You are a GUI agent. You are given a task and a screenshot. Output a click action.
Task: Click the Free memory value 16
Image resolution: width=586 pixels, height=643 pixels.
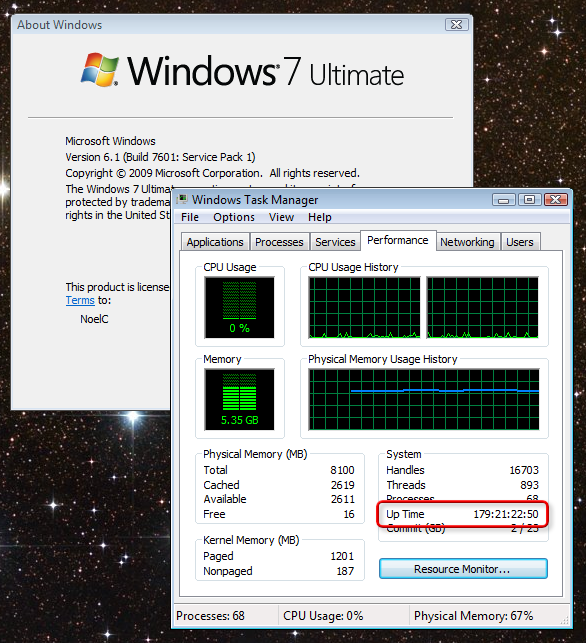pos(349,514)
